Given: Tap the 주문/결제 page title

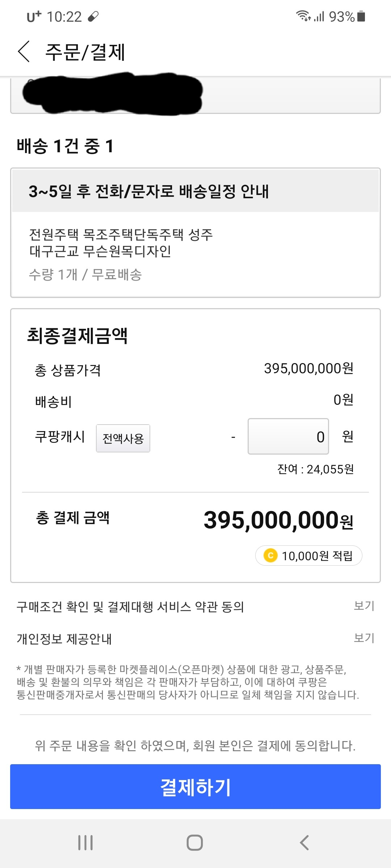Looking at the screenshot, I should point(85,52).
